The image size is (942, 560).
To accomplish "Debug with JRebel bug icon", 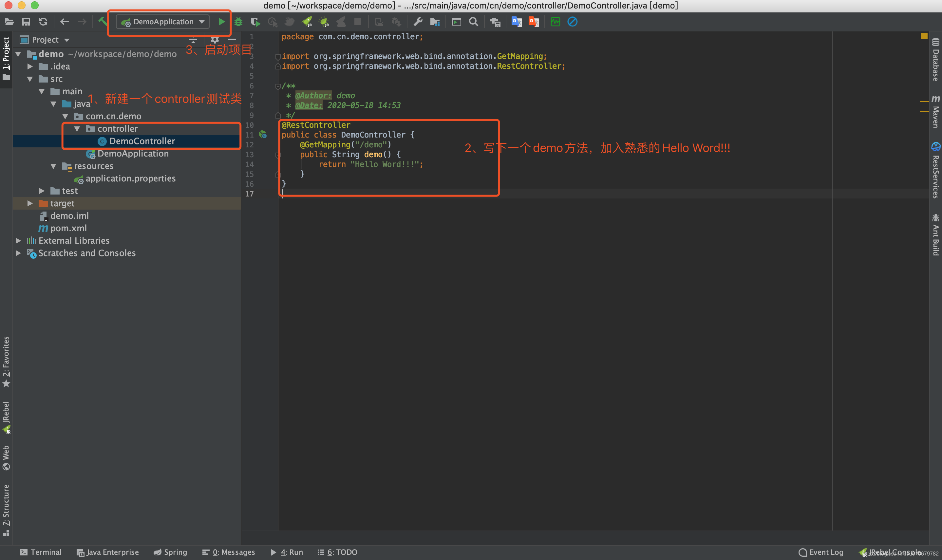I will pyautogui.click(x=324, y=22).
